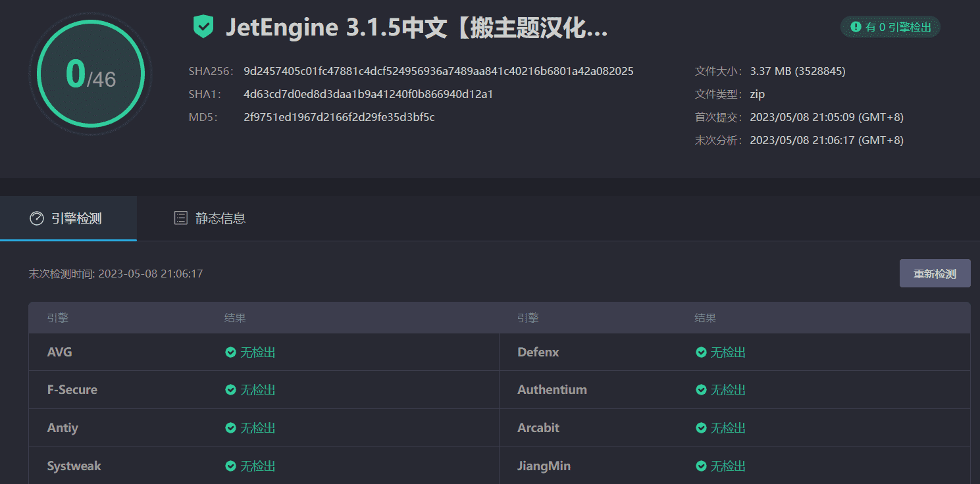Open the 引擎检测 tab
The width and height of the screenshot is (980, 484).
point(68,218)
